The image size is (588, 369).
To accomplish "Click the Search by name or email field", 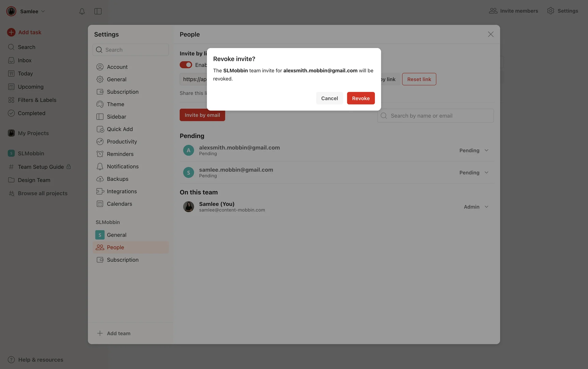I will [x=438, y=116].
